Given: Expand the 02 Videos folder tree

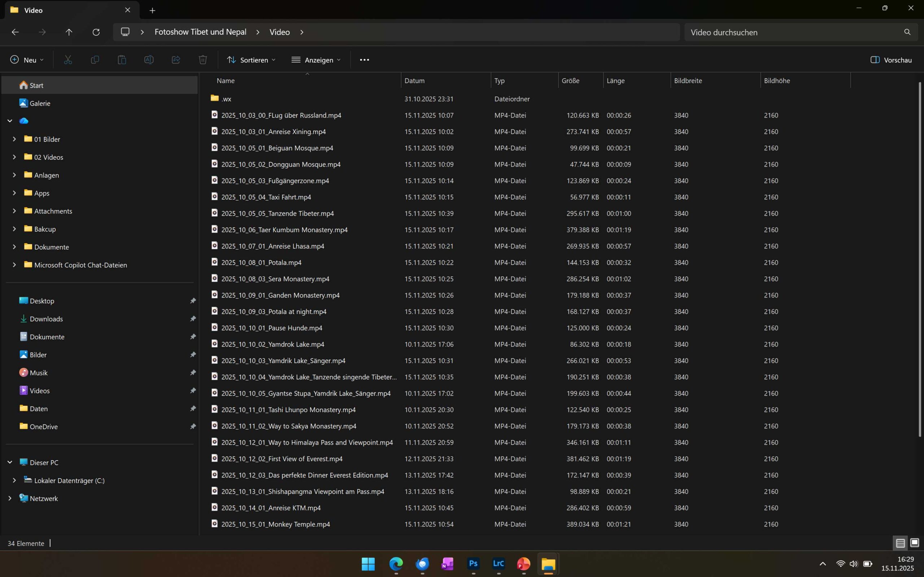Looking at the screenshot, I should [14, 157].
